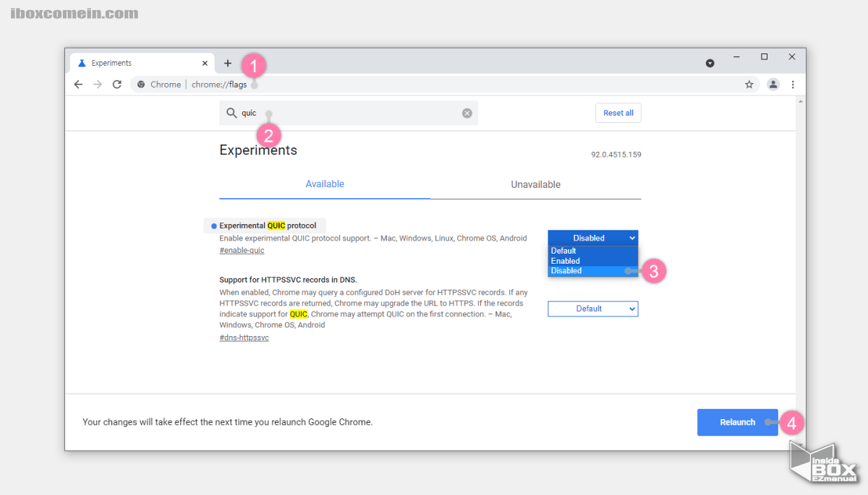This screenshot has height=495, width=868.
Task: Bookmark this page with star icon
Action: tap(749, 85)
